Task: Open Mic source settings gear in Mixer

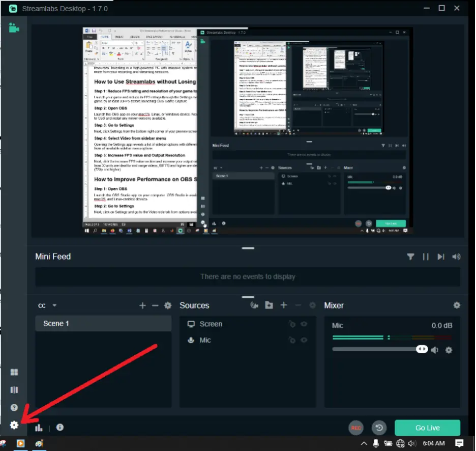Action: [449, 350]
